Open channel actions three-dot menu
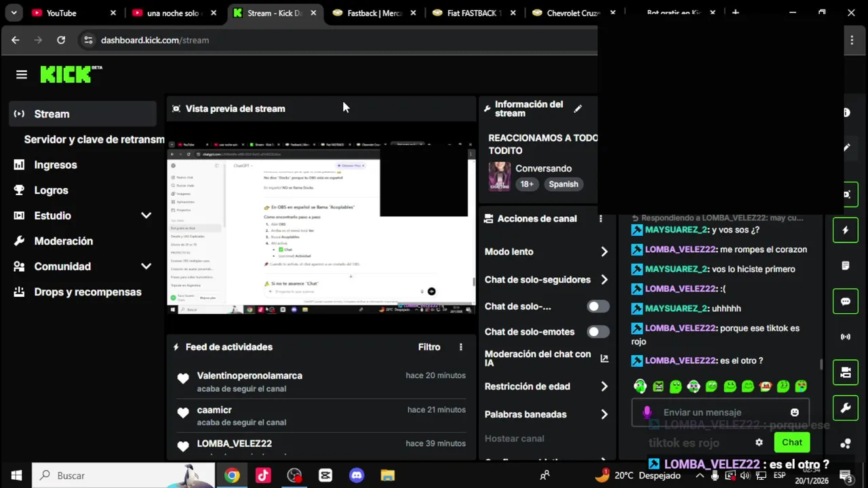This screenshot has height=488, width=868. pos(600,219)
